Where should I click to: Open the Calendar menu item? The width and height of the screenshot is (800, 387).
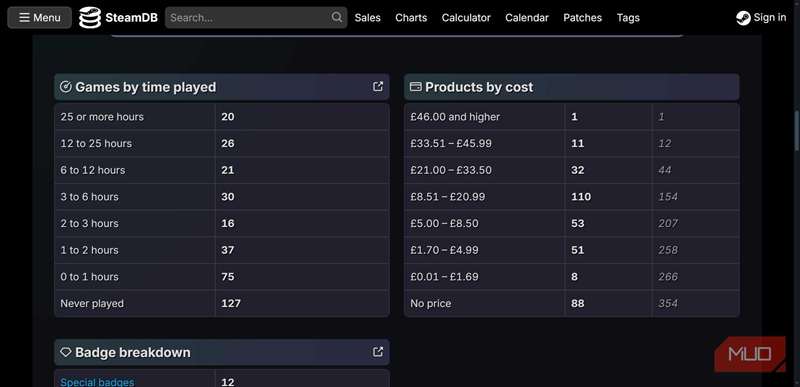point(527,18)
